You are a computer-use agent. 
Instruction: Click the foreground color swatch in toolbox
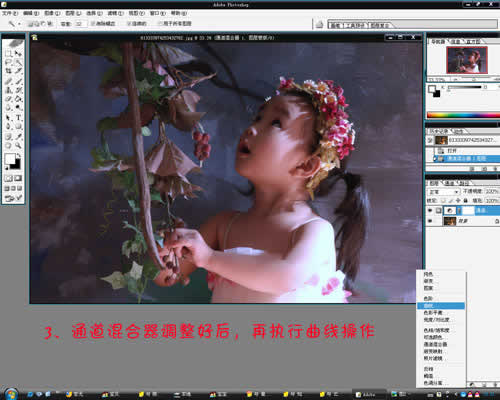tap(9, 159)
